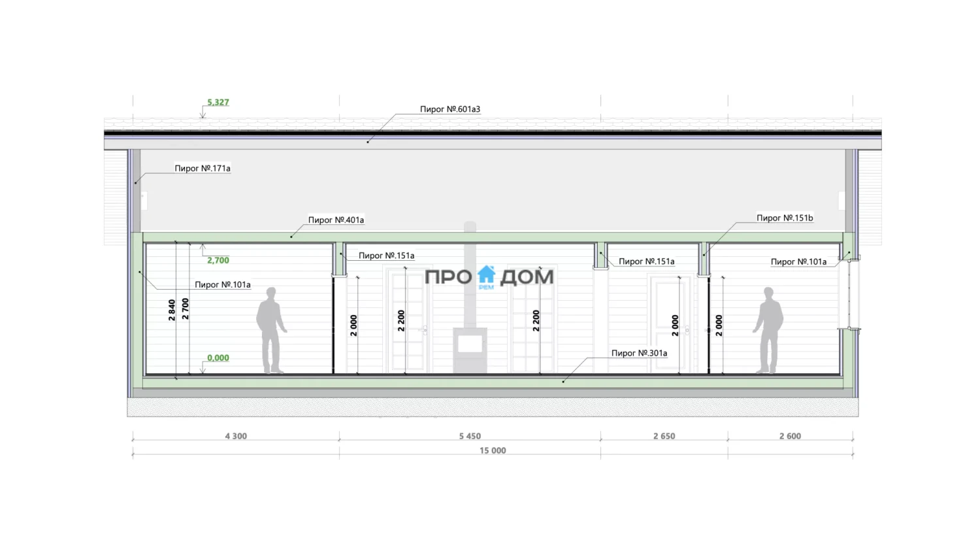
Task: Select the Пирог №.151b partition label
Action: (785, 218)
